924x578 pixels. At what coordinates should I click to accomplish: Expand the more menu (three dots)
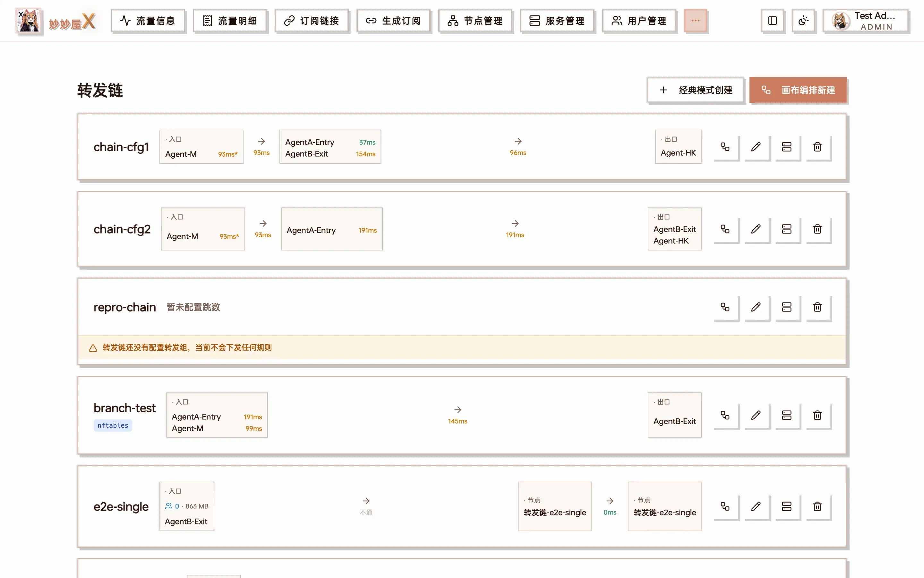tap(695, 21)
